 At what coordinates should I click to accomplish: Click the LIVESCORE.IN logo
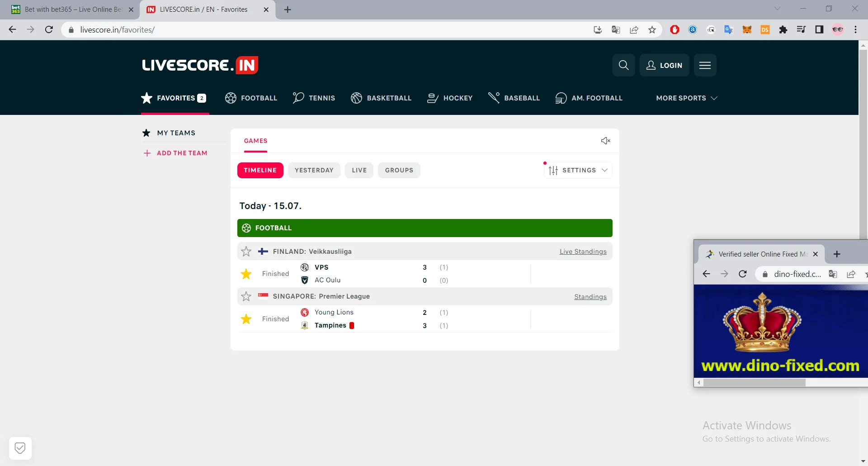tap(200, 65)
